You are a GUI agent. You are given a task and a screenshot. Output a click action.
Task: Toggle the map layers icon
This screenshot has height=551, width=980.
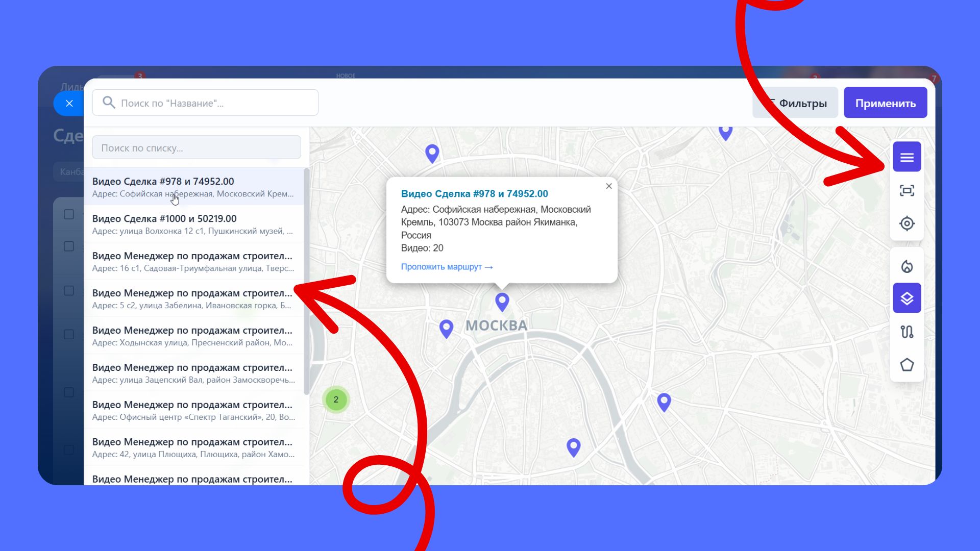[x=906, y=298]
